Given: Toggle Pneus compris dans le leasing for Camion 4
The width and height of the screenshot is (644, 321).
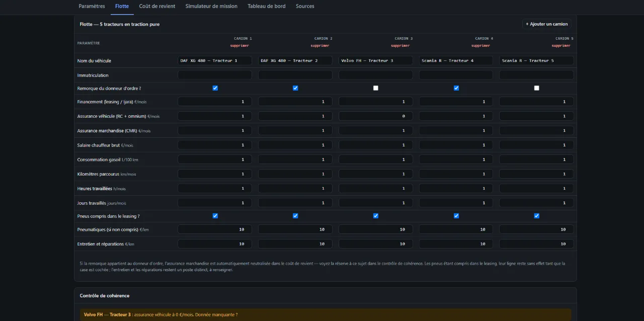Looking at the screenshot, I should 456,216.
